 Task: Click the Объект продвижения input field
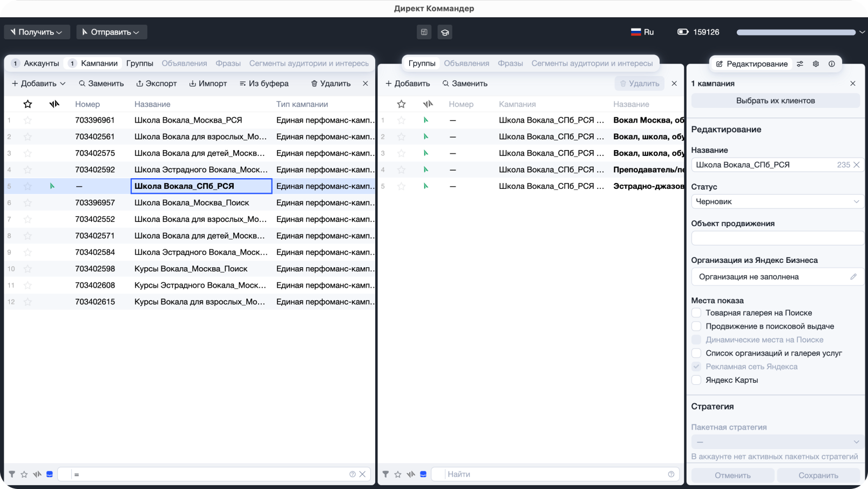[x=777, y=239]
